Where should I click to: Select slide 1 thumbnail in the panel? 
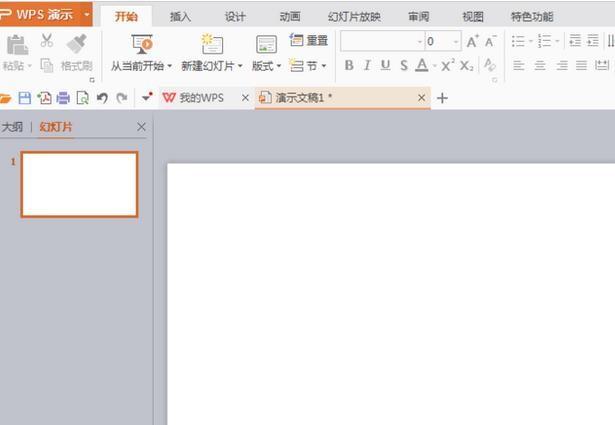79,184
